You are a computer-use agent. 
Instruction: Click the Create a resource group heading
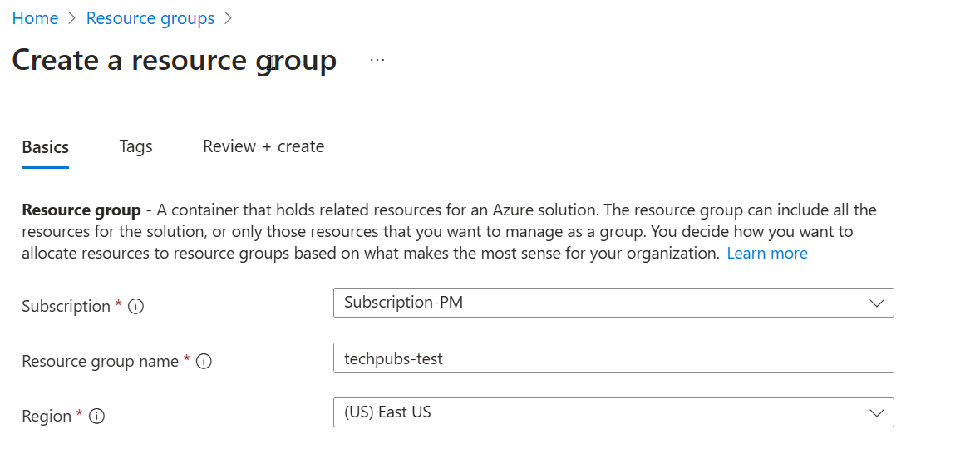[175, 61]
